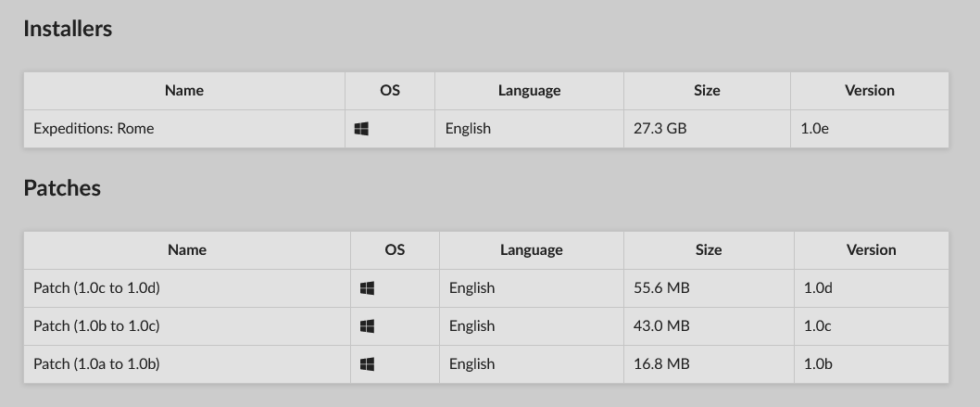Click the Patches table OS column header
The width and height of the screenshot is (980, 407).
coord(395,250)
